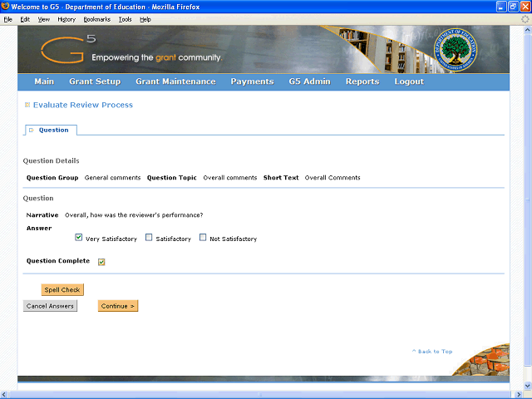Viewport: 532px width, 399px height.
Task: Click the Evaluate Review Process heading icon
Action: point(27,105)
